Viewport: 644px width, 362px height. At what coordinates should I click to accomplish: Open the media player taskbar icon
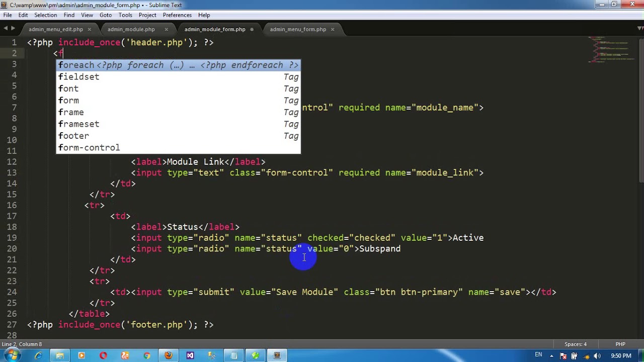82,355
